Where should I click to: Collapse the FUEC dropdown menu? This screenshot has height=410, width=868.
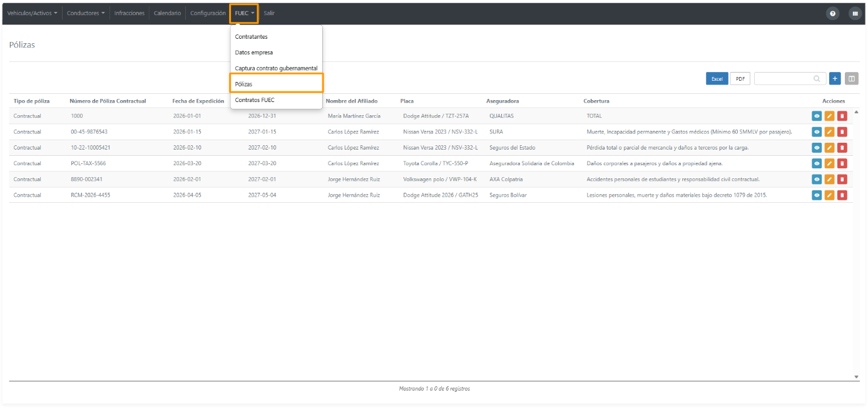pyautogui.click(x=244, y=13)
